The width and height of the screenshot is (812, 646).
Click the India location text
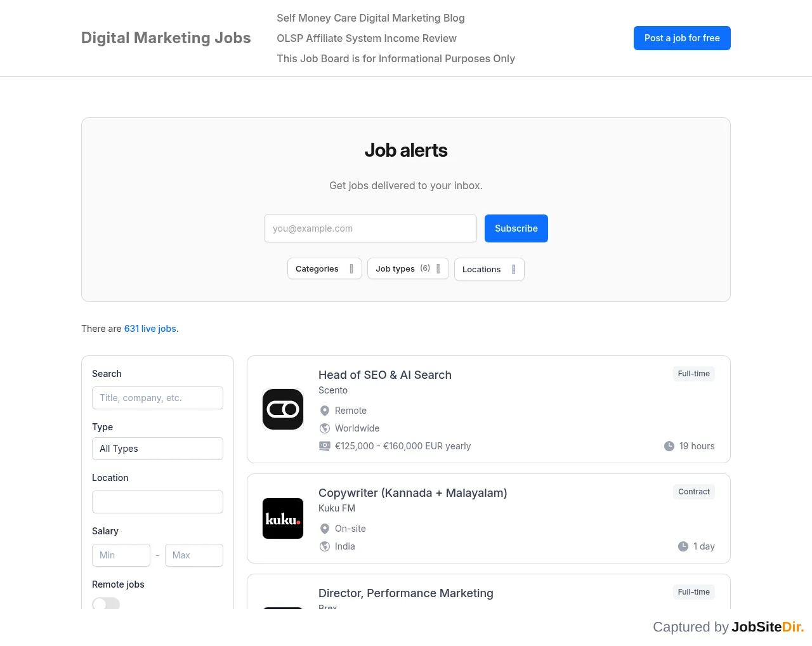[345, 546]
